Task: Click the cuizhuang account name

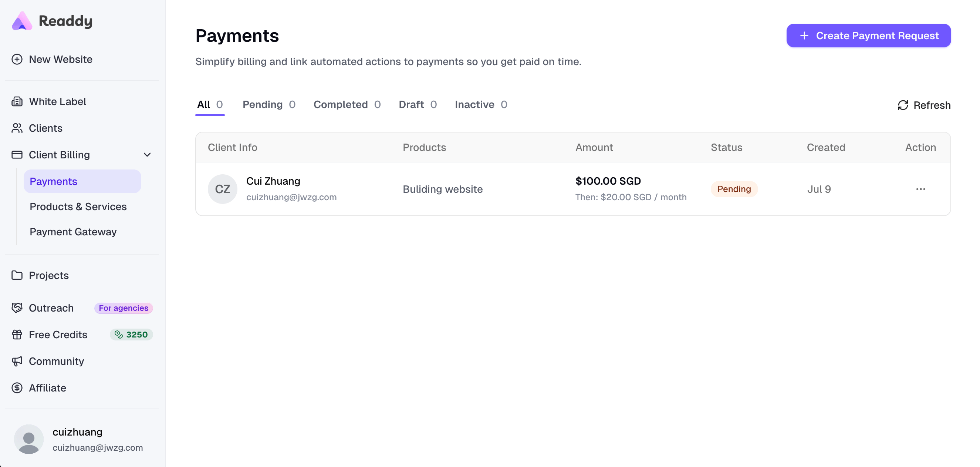Action: click(78, 432)
